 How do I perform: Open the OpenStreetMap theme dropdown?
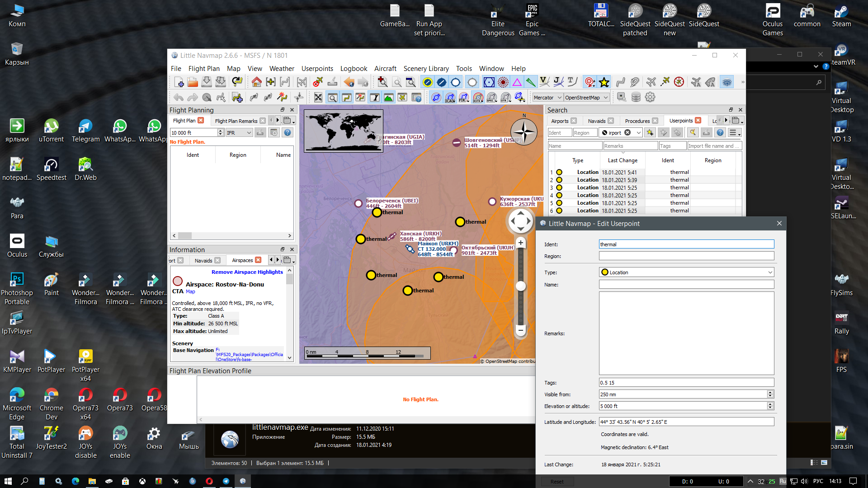586,98
